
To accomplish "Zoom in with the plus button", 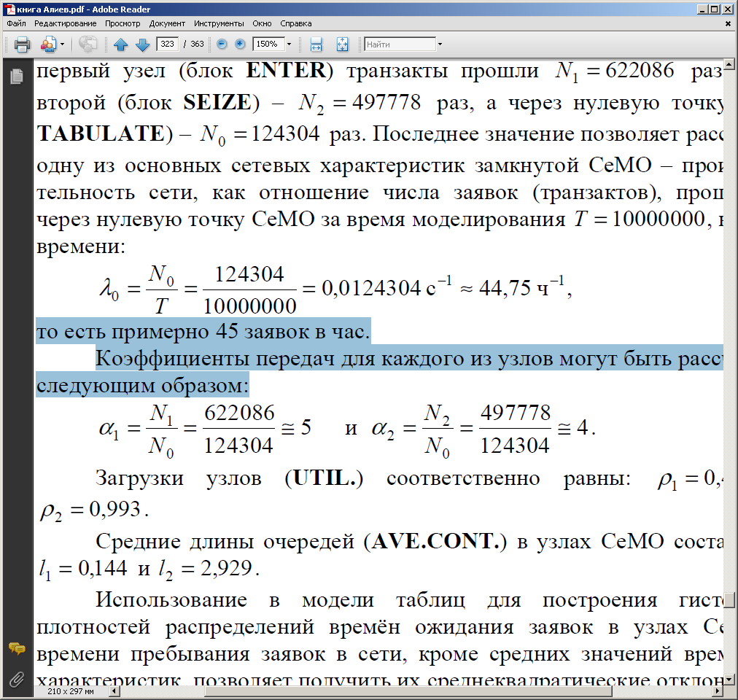I will [240, 44].
